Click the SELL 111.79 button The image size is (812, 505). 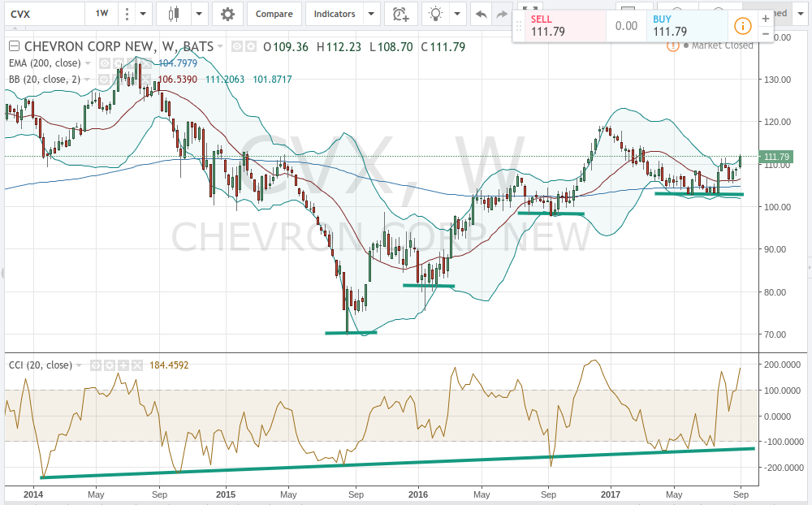coord(567,26)
